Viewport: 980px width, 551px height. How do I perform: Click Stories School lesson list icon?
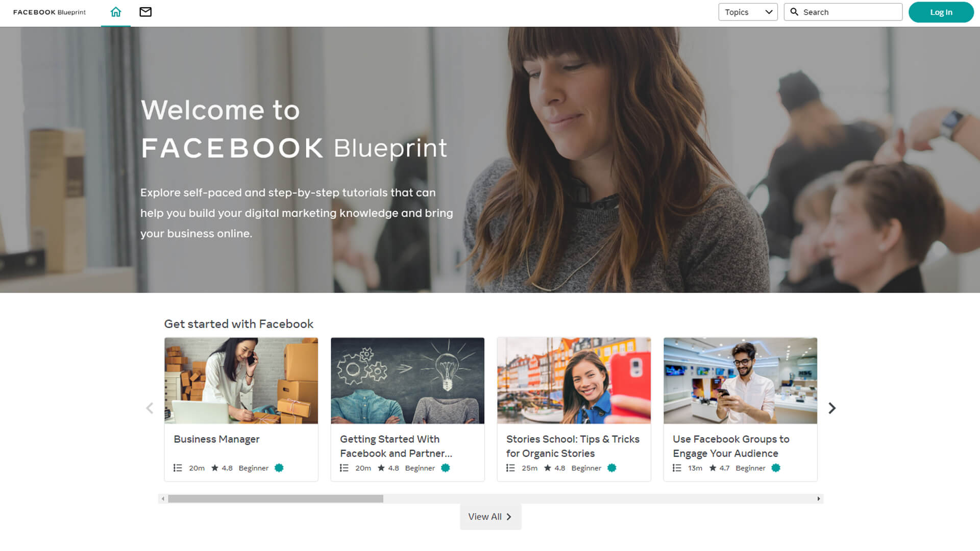pyautogui.click(x=510, y=468)
